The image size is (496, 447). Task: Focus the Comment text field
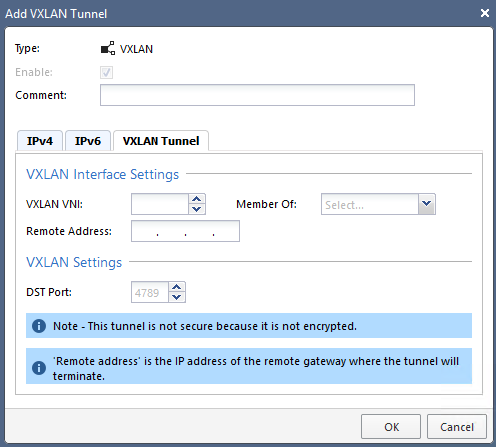(x=257, y=95)
